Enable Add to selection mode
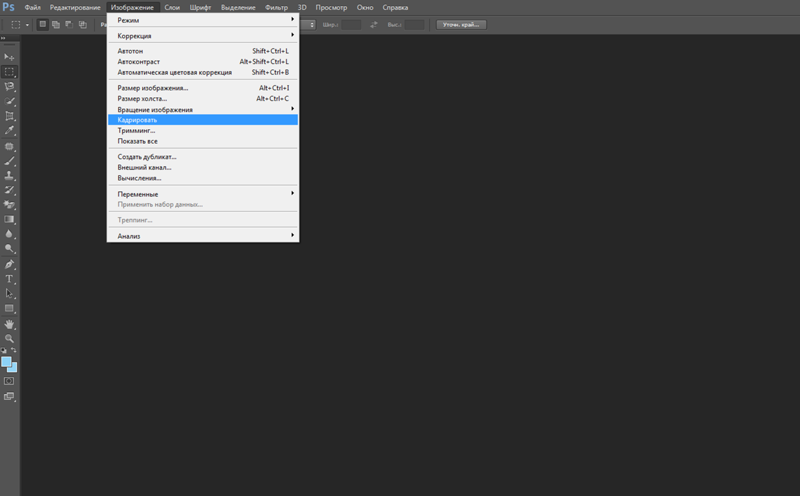This screenshot has height=496, width=800. (56, 24)
